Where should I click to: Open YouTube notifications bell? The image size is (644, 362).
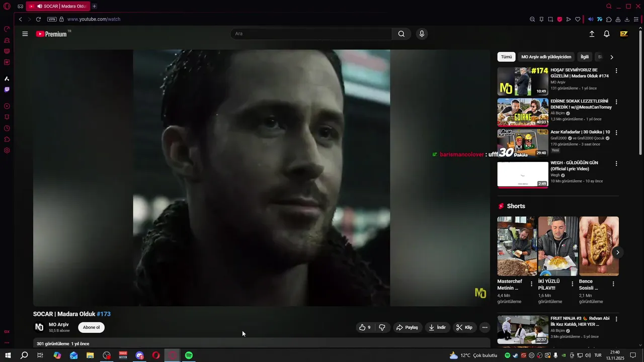pyautogui.click(x=607, y=34)
